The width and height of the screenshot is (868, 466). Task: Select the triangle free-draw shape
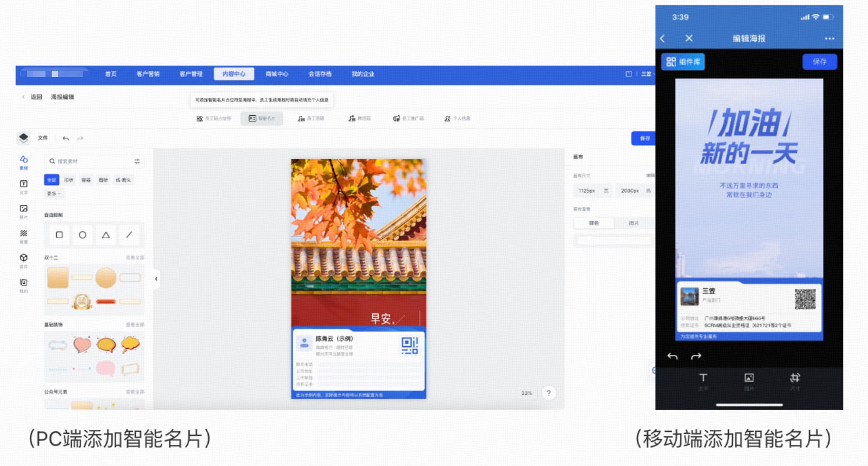(x=106, y=235)
